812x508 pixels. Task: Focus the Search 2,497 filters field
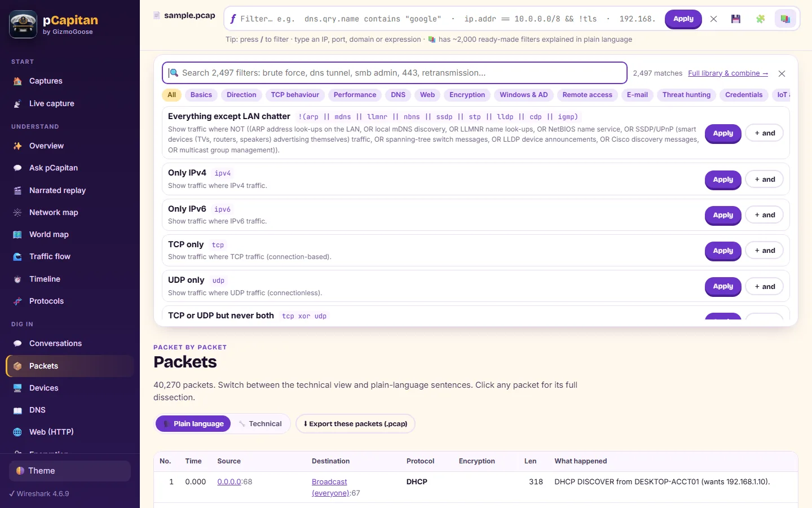click(395, 73)
